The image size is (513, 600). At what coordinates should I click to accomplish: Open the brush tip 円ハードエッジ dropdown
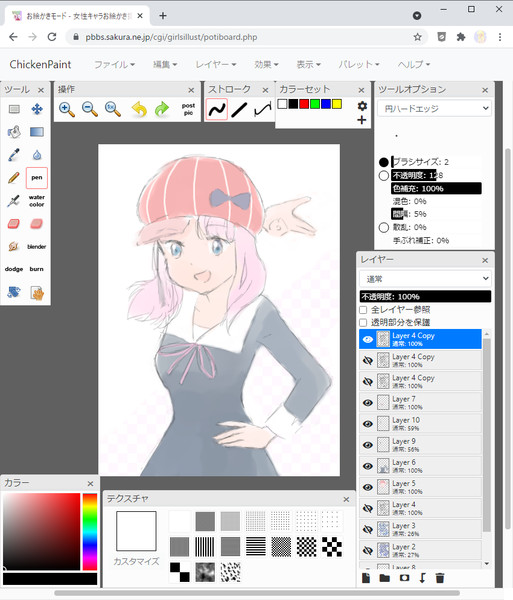pyautogui.click(x=434, y=109)
